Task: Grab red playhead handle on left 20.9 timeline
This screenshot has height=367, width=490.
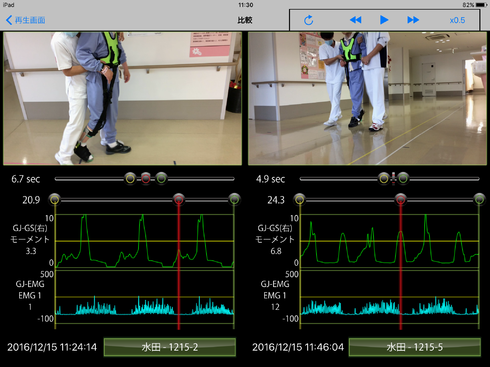Action: (x=179, y=200)
